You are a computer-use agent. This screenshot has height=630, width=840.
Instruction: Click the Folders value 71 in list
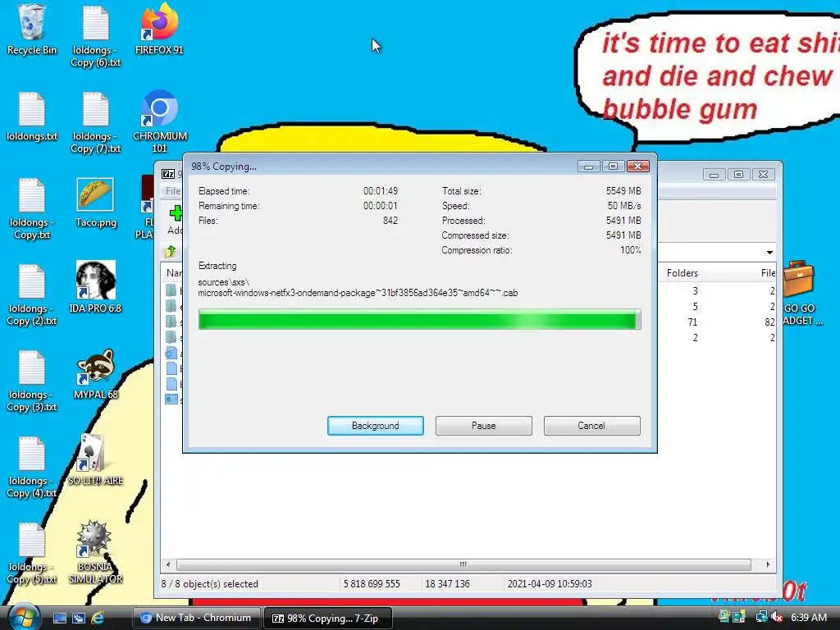coord(692,322)
